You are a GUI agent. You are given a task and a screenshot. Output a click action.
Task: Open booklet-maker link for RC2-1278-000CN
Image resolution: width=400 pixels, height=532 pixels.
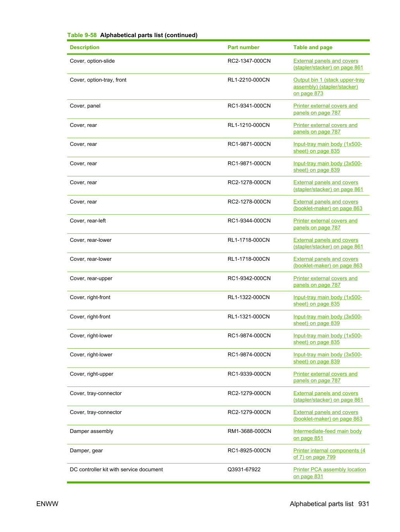pyautogui.click(x=328, y=205)
